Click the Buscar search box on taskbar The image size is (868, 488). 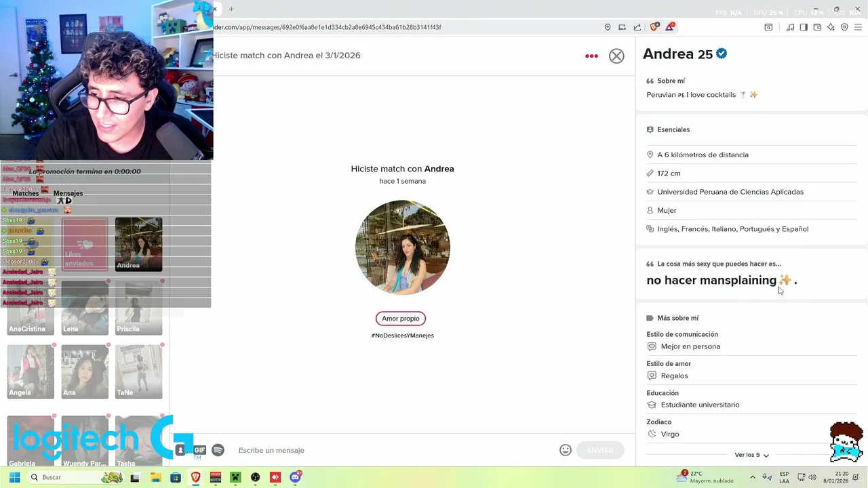(76, 477)
